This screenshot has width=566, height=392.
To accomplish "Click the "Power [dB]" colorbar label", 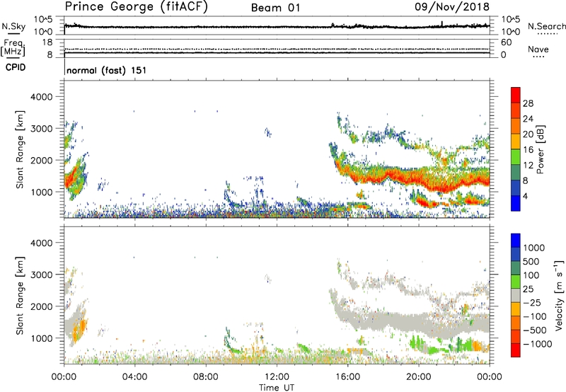I will click(541, 149).
